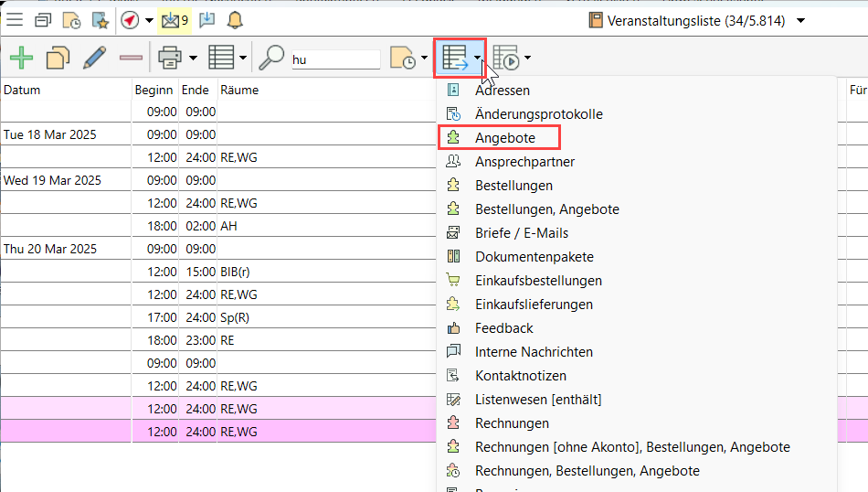
Task: Expand the Veranstaltungsliste dropdown arrow
Action: pos(801,20)
